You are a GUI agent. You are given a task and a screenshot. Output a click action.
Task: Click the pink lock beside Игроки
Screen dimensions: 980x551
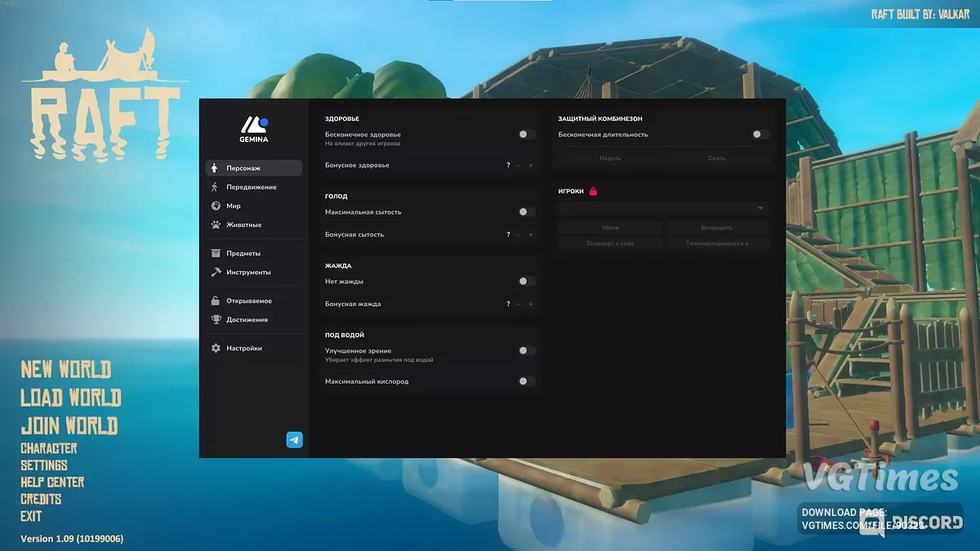[x=593, y=191]
